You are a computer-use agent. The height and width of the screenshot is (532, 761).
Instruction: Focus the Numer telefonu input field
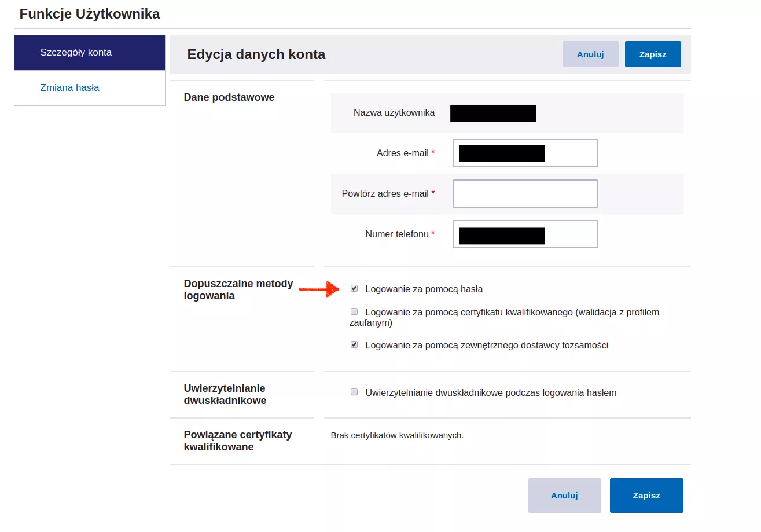coord(570,234)
